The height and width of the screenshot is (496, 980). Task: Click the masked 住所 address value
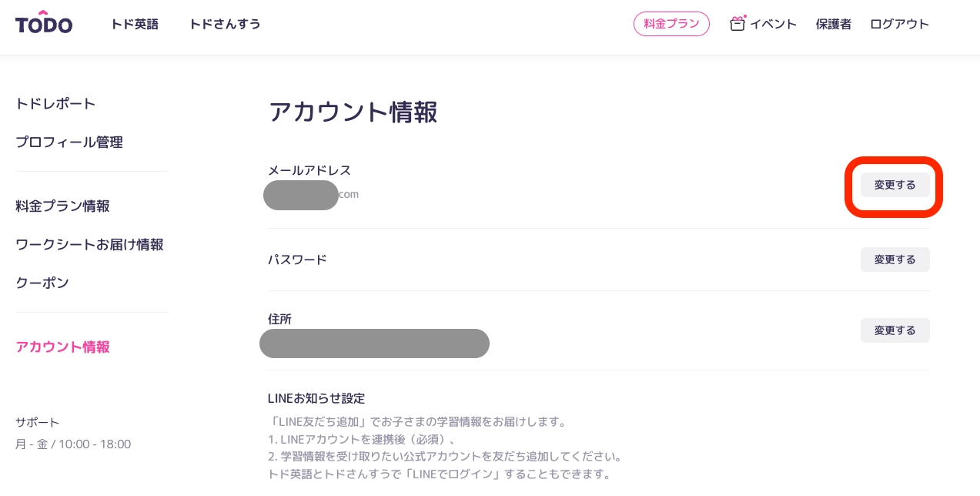tap(374, 344)
